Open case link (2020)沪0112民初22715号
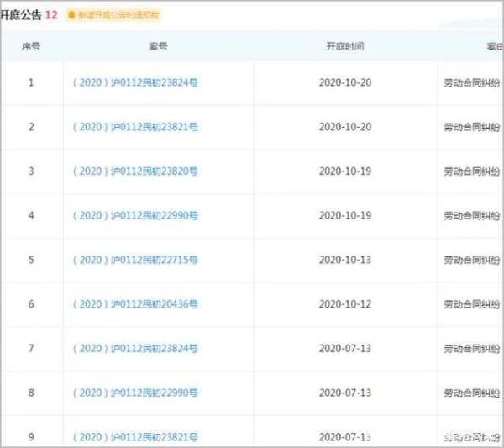504x448 pixels. click(135, 260)
